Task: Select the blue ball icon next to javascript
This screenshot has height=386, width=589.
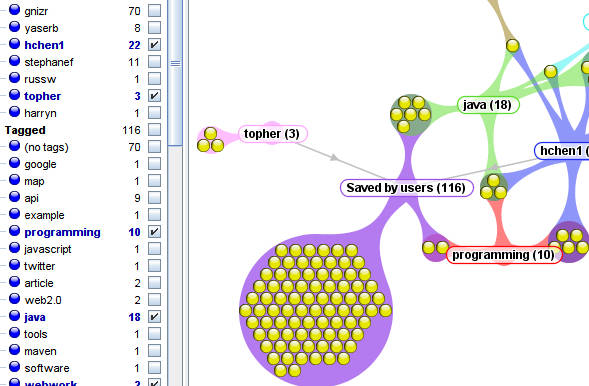Action: point(14,248)
